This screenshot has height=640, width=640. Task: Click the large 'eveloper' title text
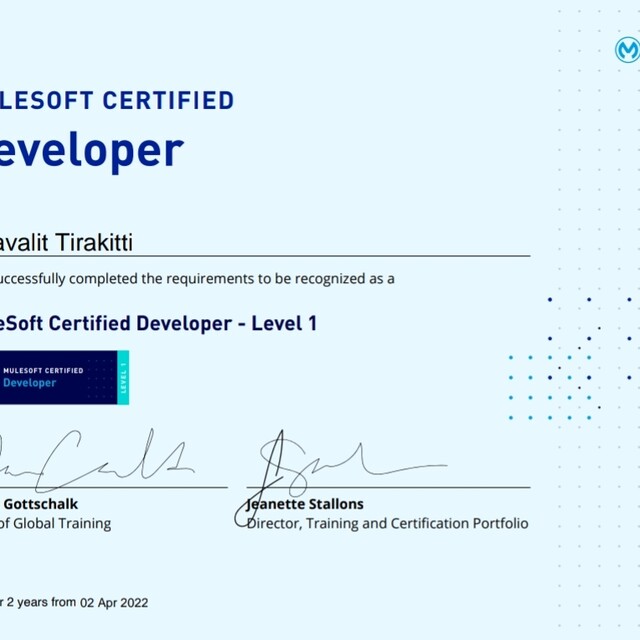(x=91, y=152)
